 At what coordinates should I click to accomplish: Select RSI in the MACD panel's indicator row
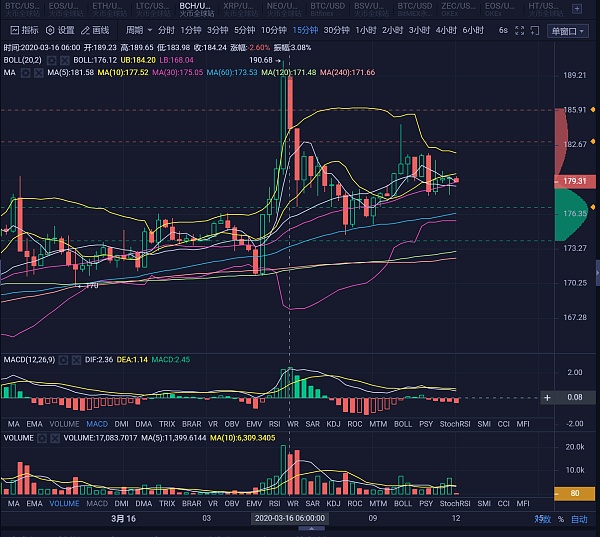click(274, 424)
